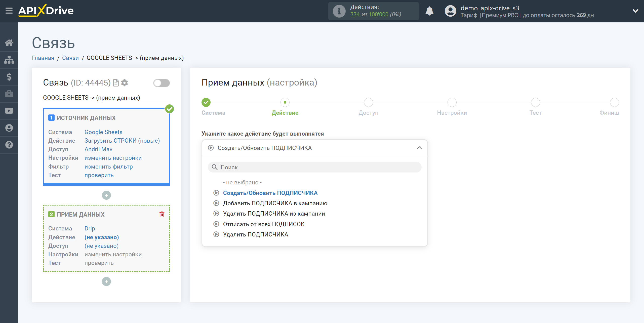
Task: Open briefcase icon in sidebar
Action: [9, 94]
